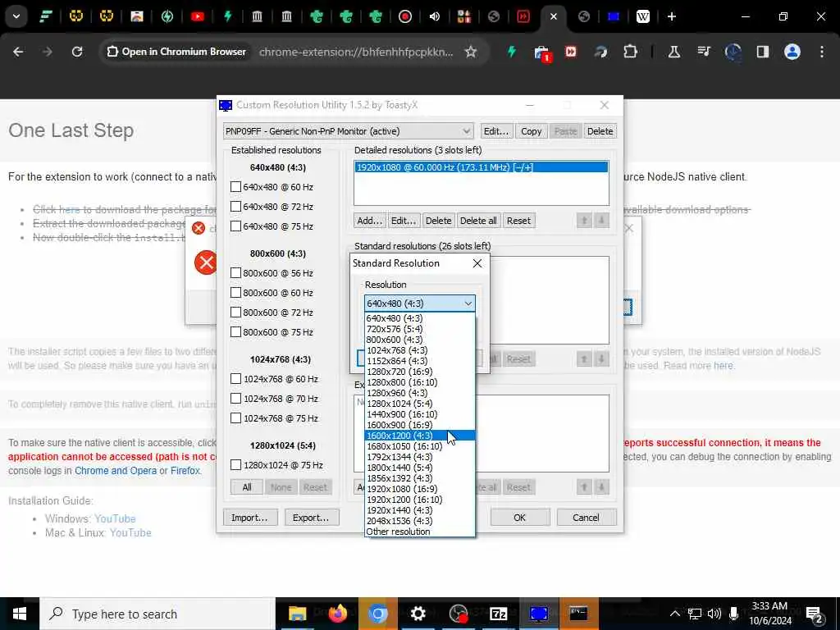Tick the 640x480 @ 72 Hz checkbox

coord(235,207)
